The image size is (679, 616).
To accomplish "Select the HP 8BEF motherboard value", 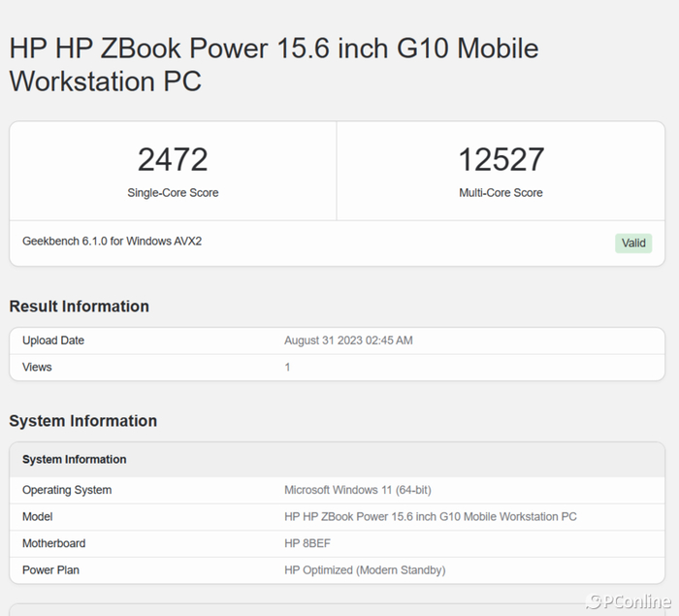I will [307, 543].
